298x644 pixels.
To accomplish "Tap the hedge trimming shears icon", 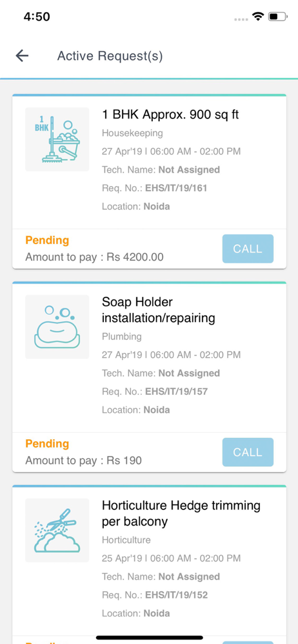I will tap(57, 530).
